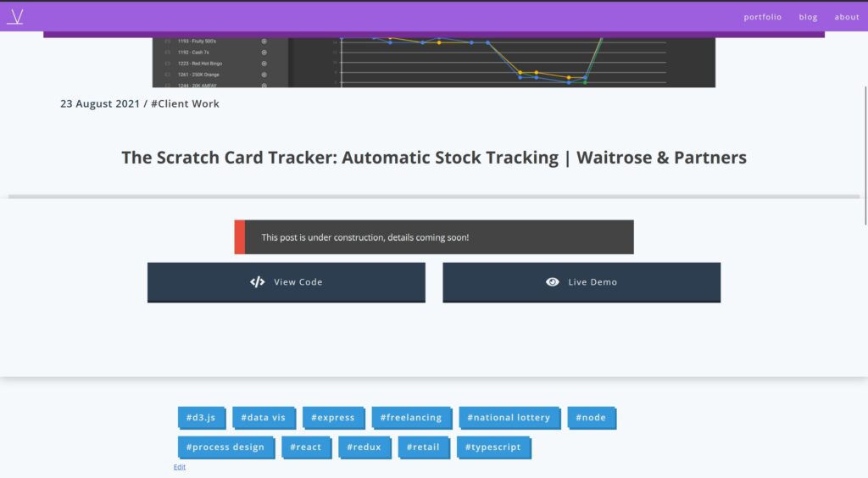Click the 23 August 2021 date
Image resolution: width=868 pixels, height=478 pixels.
click(x=100, y=103)
